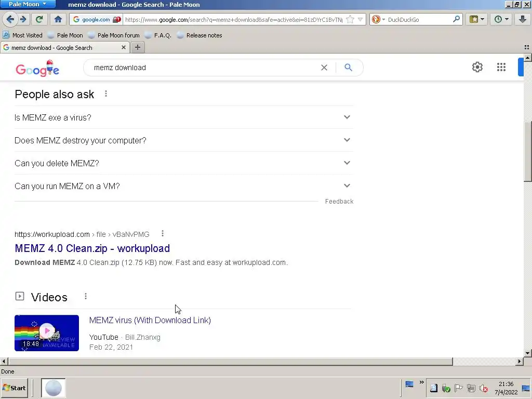Open the Pale Moon bookmark

tap(65, 35)
